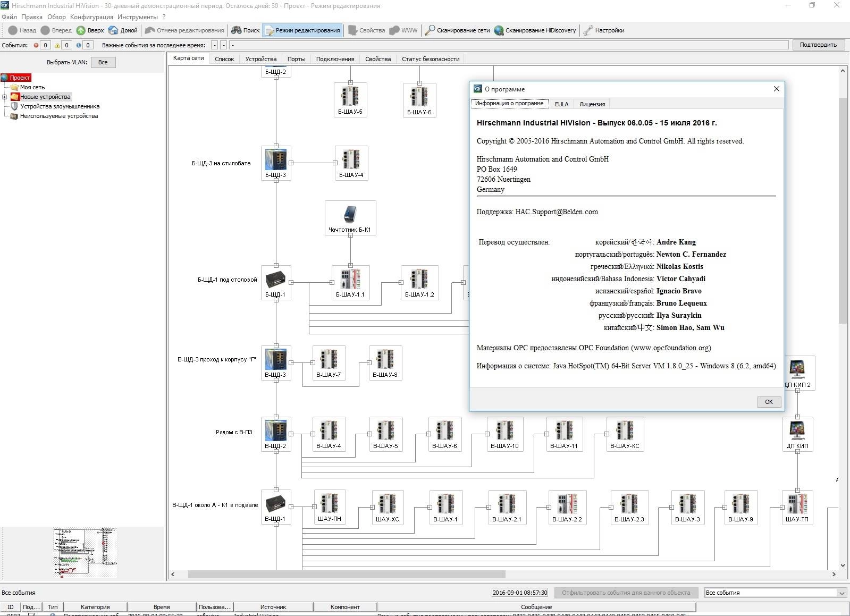Sort events by Время column header
Viewport: 850px width, 616px height.
[x=162, y=607]
